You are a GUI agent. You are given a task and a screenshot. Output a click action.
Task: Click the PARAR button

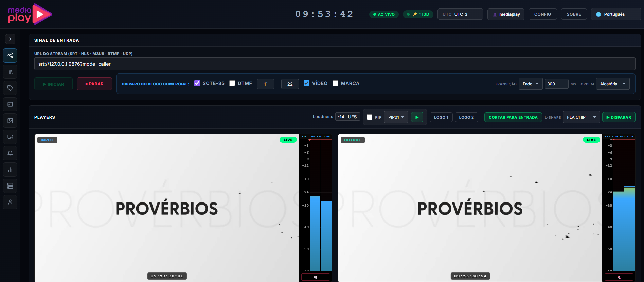(x=94, y=84)
